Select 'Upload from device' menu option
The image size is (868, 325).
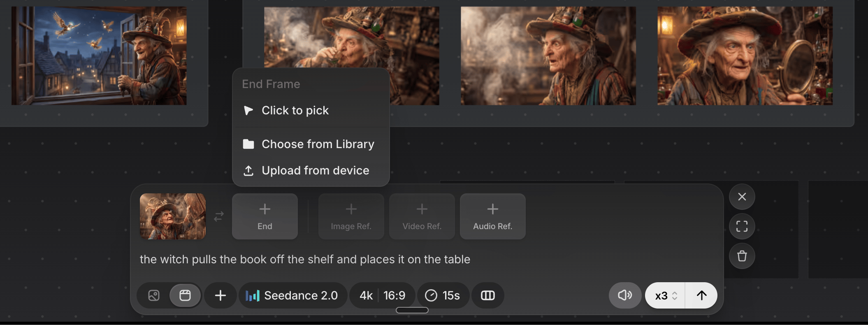click(311, 170)
